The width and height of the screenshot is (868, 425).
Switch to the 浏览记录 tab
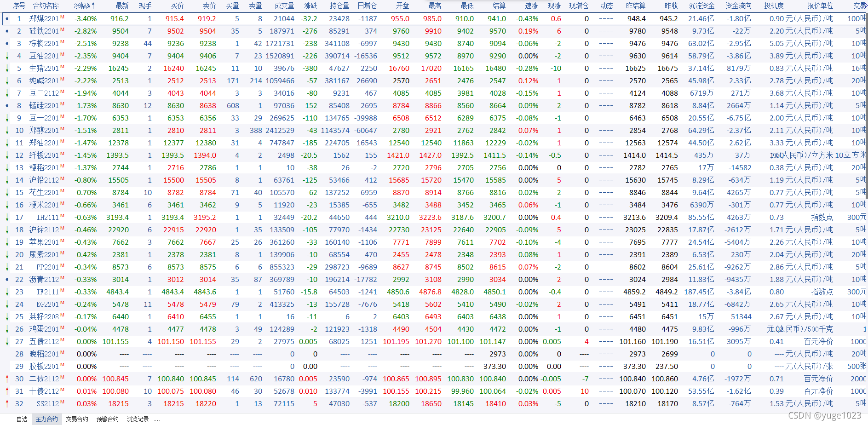pos(138,419)
